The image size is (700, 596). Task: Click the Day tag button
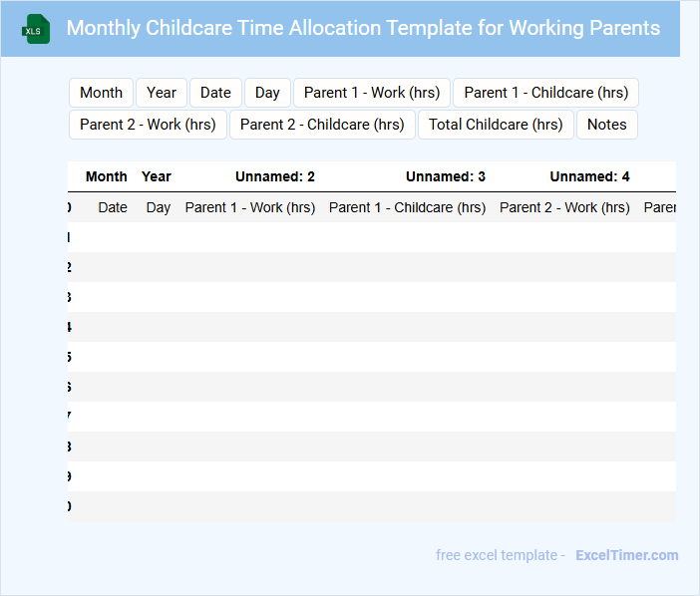click(267, 93)
